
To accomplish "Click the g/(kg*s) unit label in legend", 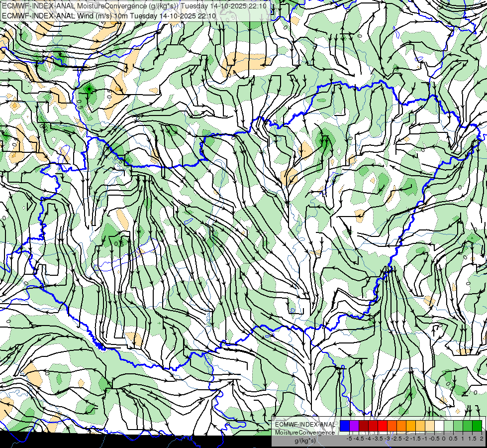I will tap(305, 441).
